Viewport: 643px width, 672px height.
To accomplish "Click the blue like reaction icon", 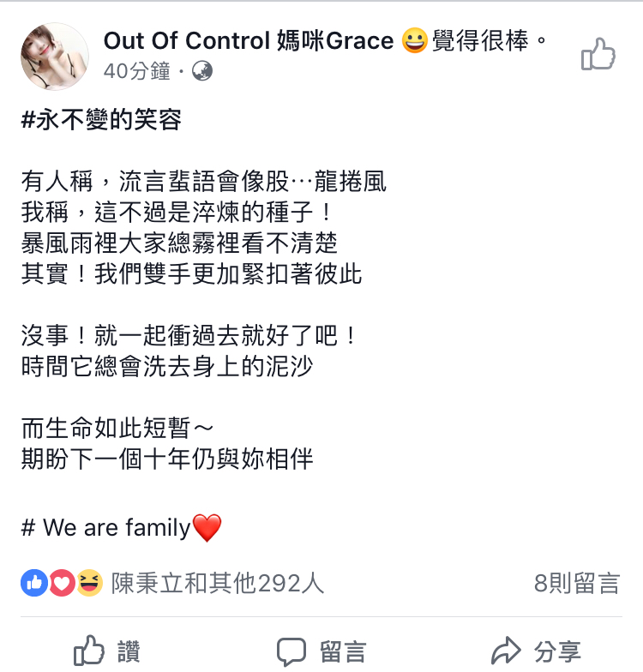I will [34, 583].
